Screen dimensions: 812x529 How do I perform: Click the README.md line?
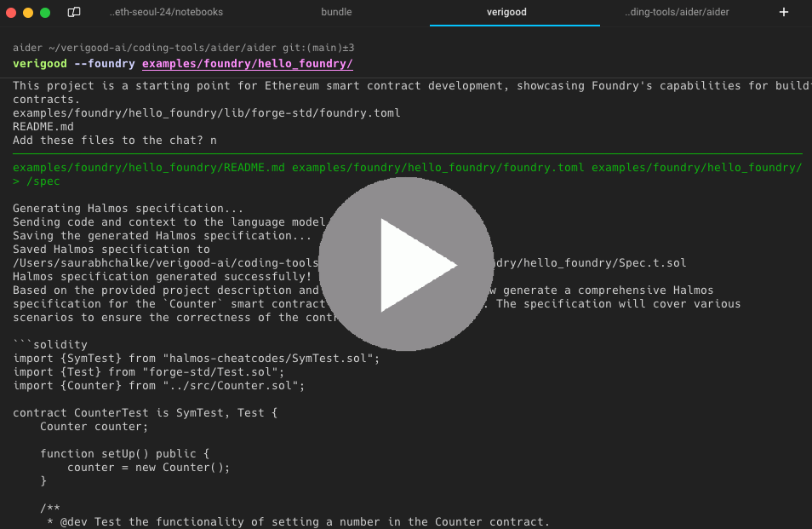tap(43, 126)
